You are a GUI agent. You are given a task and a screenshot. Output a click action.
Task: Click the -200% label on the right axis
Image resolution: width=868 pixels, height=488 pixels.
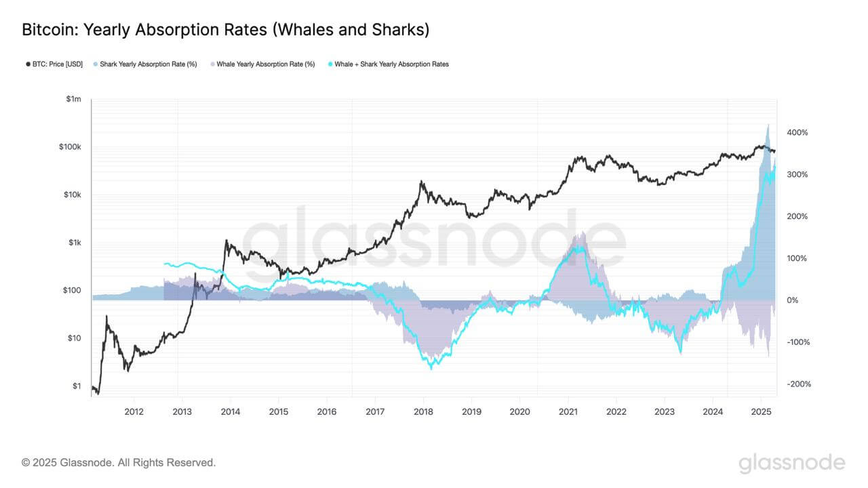point(797,384)
